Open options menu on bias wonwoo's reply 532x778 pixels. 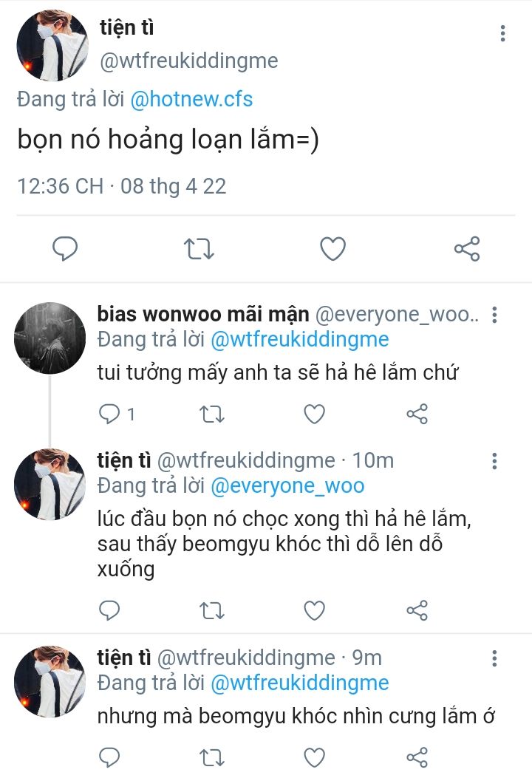(x=494, y=315)
